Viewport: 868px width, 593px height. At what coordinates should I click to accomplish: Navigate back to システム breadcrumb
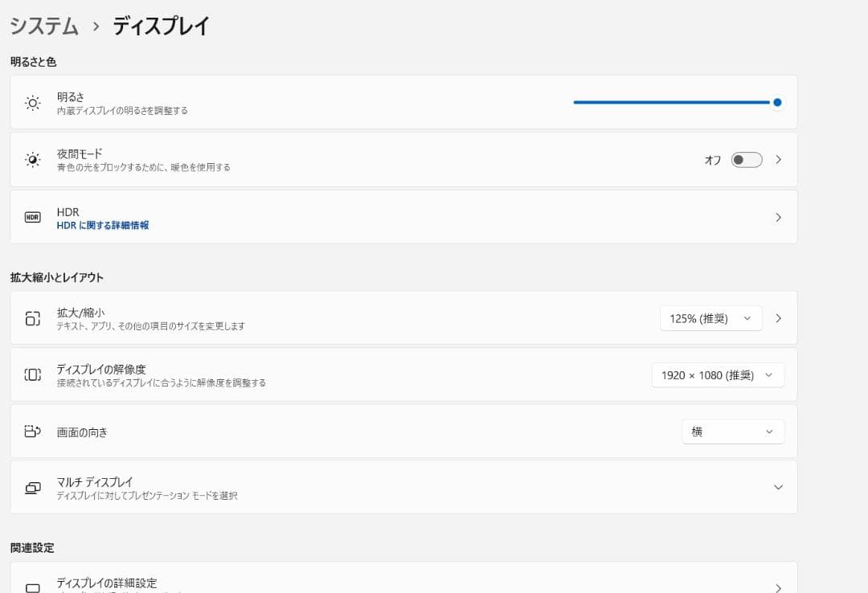click(x=44, y=26)
